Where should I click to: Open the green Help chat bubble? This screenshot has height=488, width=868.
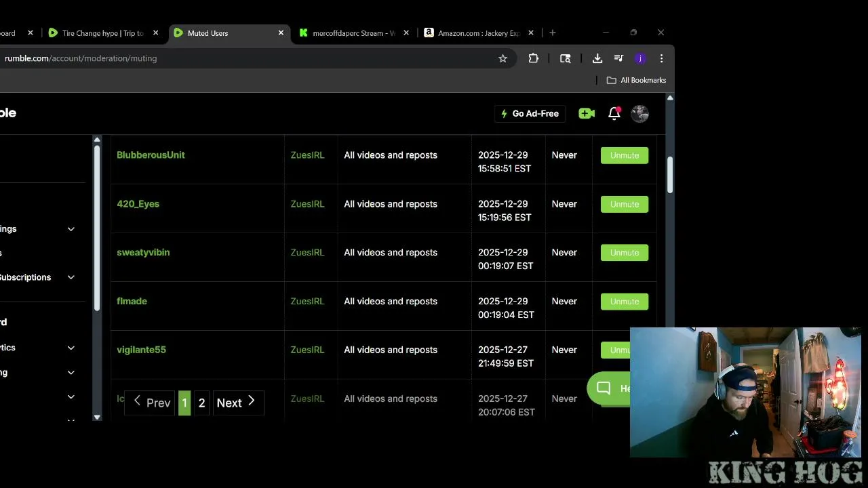(608, 388)
